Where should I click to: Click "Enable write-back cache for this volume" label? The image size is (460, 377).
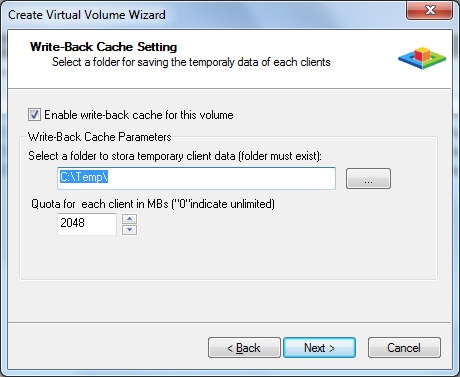coord(139,115)
